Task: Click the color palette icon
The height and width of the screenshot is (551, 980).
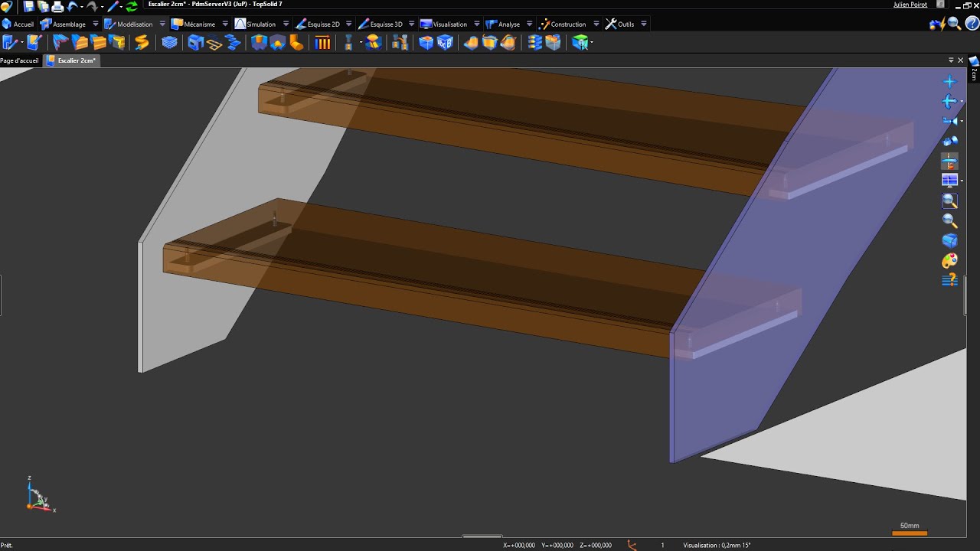Action: coord(949,260)
